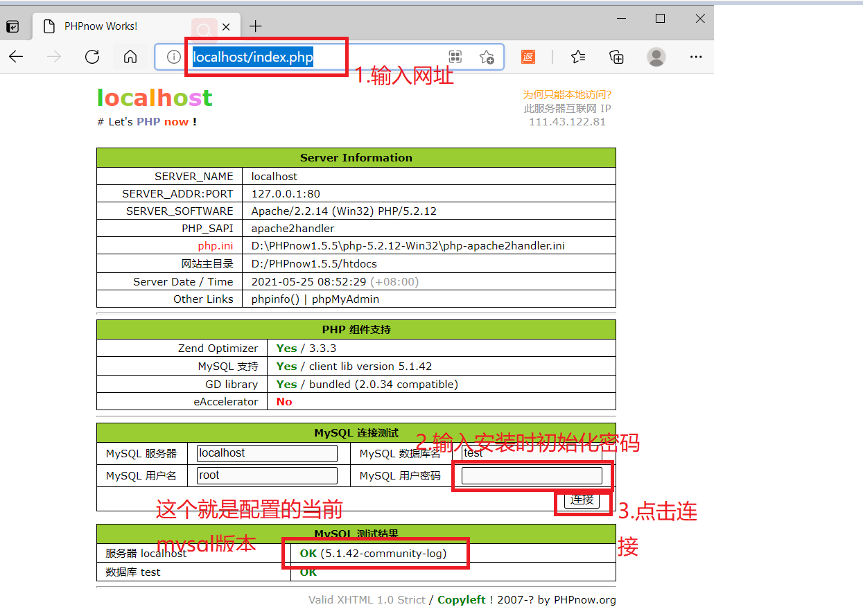
Task: Open the phpMyAdmin link
Action: [x=345, y=299]
